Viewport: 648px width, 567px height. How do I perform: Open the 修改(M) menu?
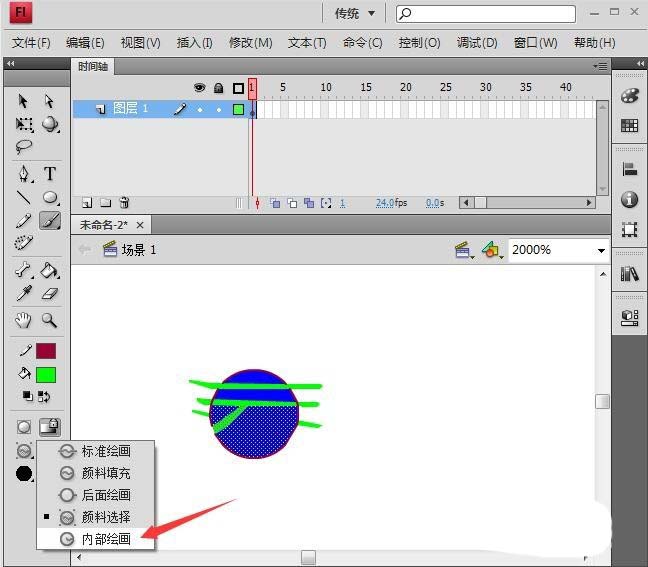click(x=250, y=42)
